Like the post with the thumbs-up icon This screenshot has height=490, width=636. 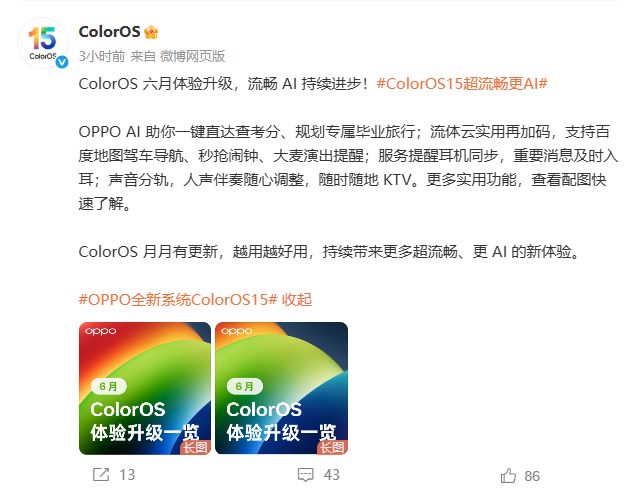click(x=508, y=475)
